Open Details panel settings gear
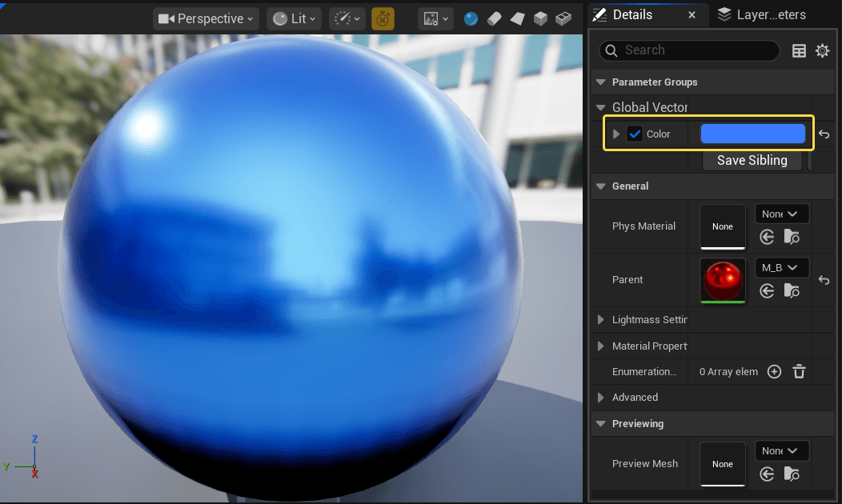The height and width of the screenshot is (504, 842). point(822,50)
